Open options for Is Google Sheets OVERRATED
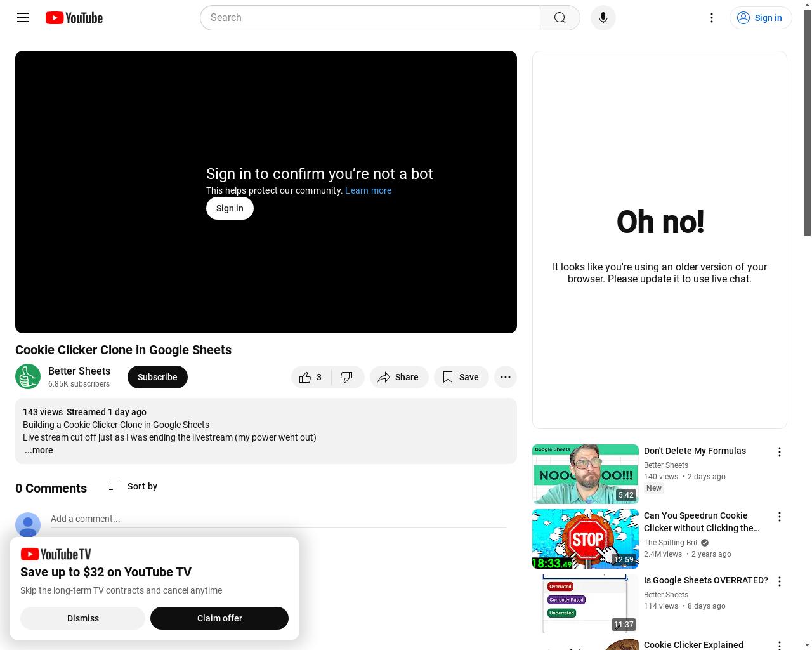 coord(780,581)
